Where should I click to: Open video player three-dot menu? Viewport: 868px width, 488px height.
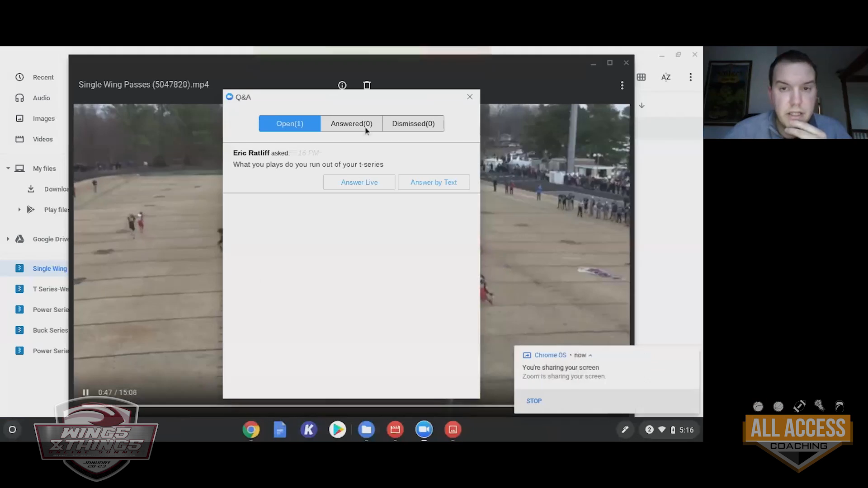tap(622, 85)
